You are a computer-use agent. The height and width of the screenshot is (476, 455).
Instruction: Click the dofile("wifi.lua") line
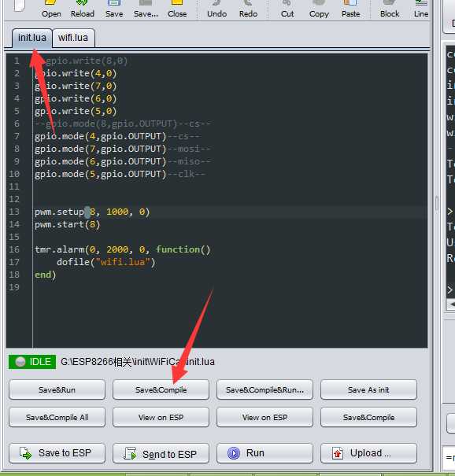coord(106,262)
